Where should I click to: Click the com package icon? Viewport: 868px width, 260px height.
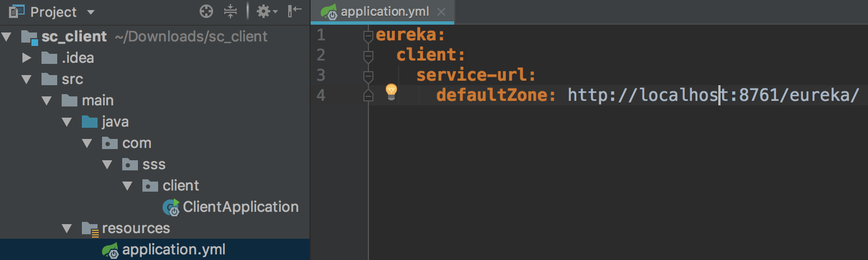(x=110, y=143)
